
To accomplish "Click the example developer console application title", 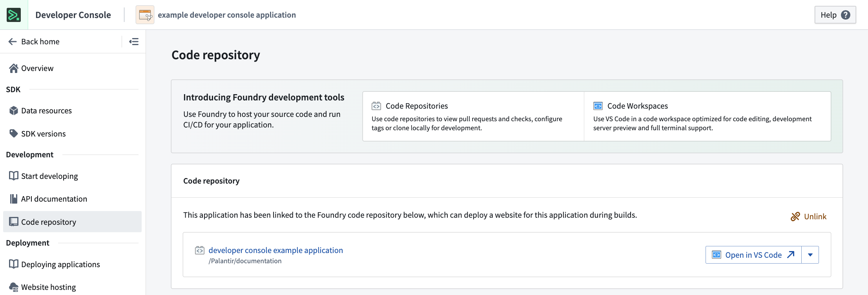I will pos(227,15).
